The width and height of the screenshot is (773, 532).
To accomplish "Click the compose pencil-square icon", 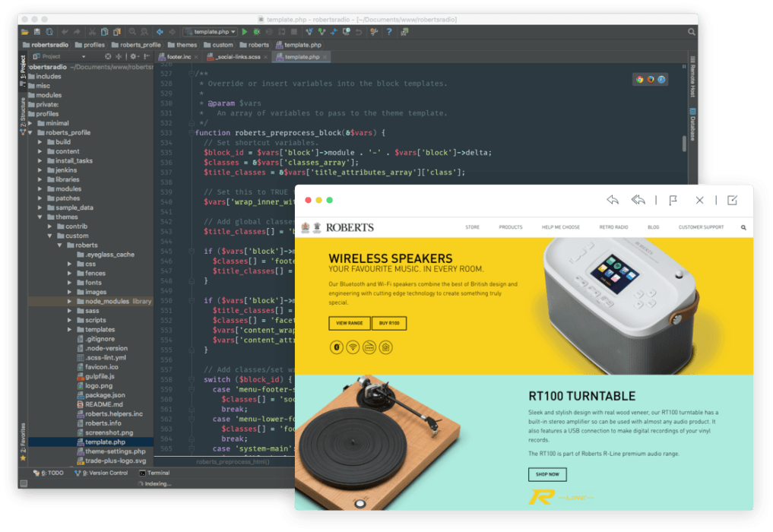I will point(733,200).
